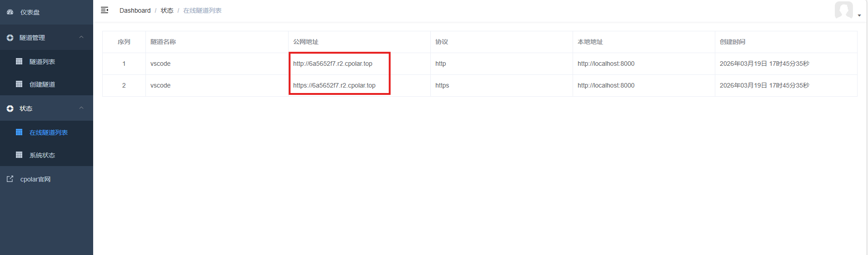Collapse the 隧道管理 menu chevron
868x255 pixels.
point(81,37)
